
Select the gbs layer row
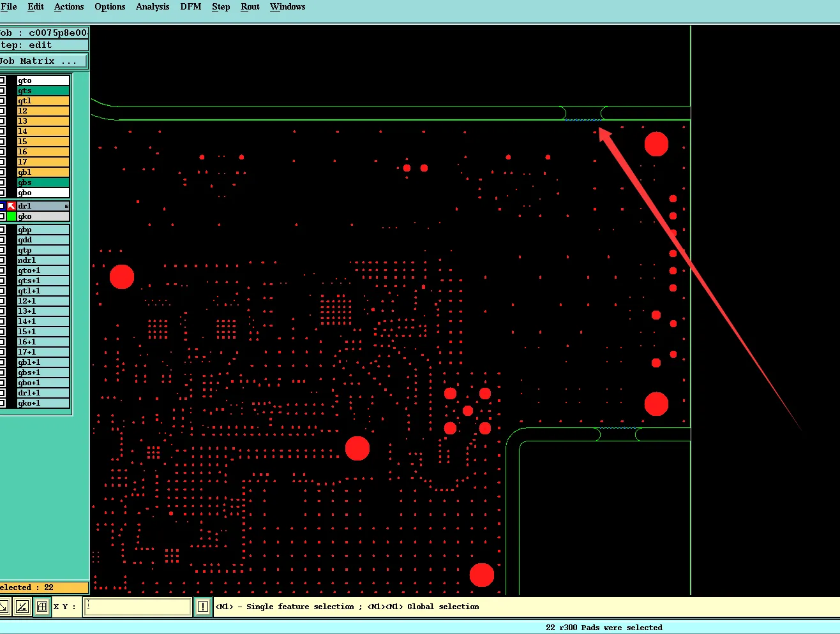point(43,182)
